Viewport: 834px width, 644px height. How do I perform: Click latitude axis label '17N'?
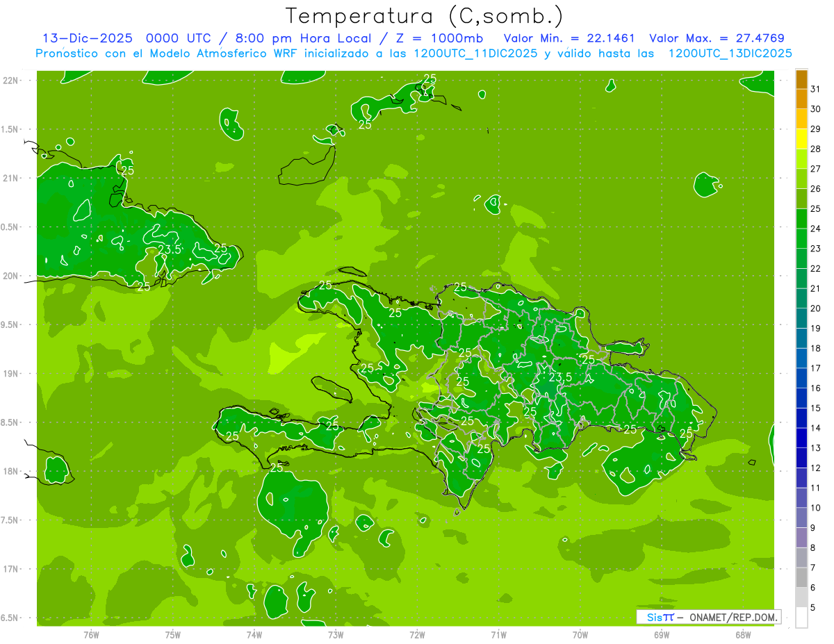[x=11, y=569]
